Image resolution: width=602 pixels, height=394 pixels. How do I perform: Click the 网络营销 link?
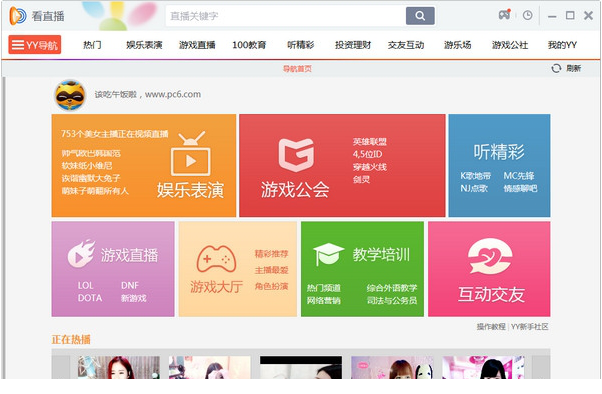coord(323,300)
